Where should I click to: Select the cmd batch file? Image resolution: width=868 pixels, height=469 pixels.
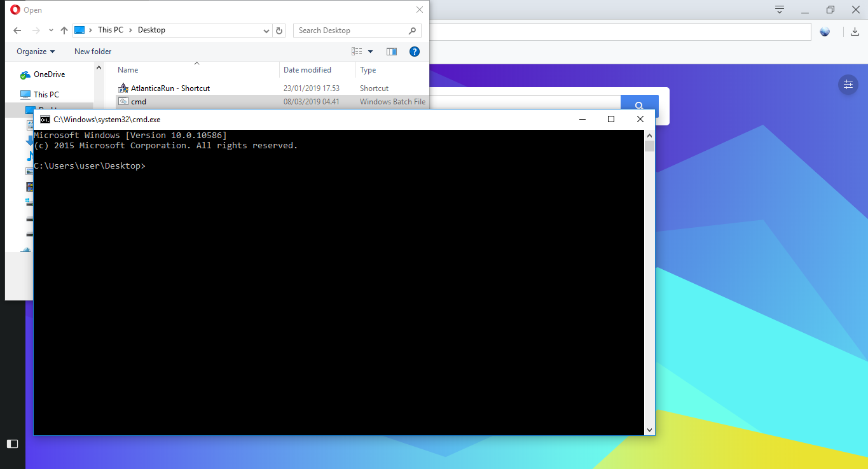pos(140,101)
